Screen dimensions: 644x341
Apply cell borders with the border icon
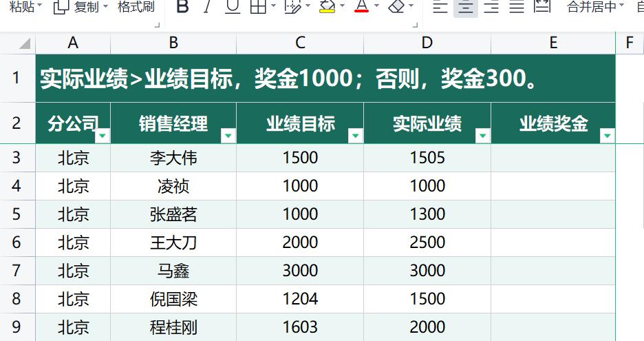tap(258, 6)
